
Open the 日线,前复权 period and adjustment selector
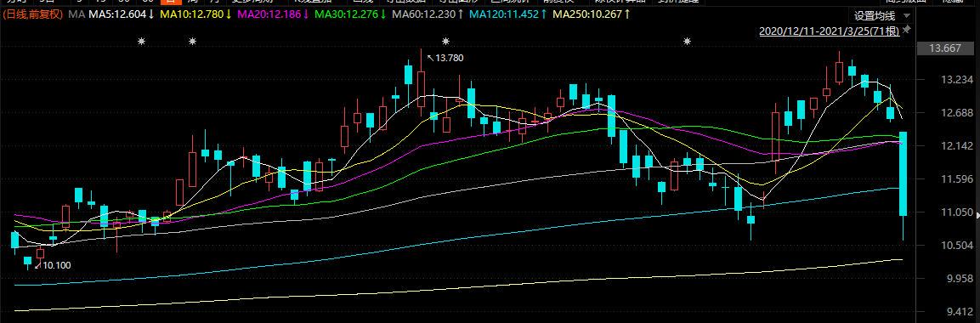click(32, 14)
